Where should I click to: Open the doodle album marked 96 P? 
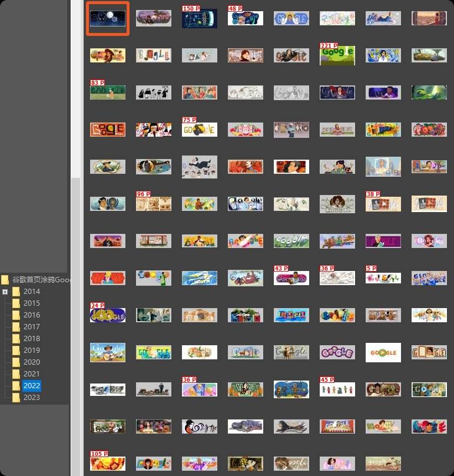[x=154, y=203]
